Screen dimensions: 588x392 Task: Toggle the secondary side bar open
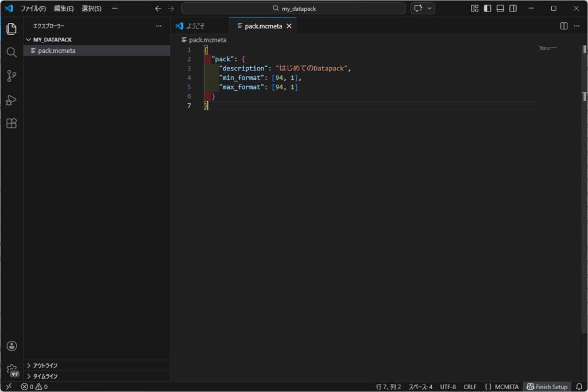tap(512, 8)
